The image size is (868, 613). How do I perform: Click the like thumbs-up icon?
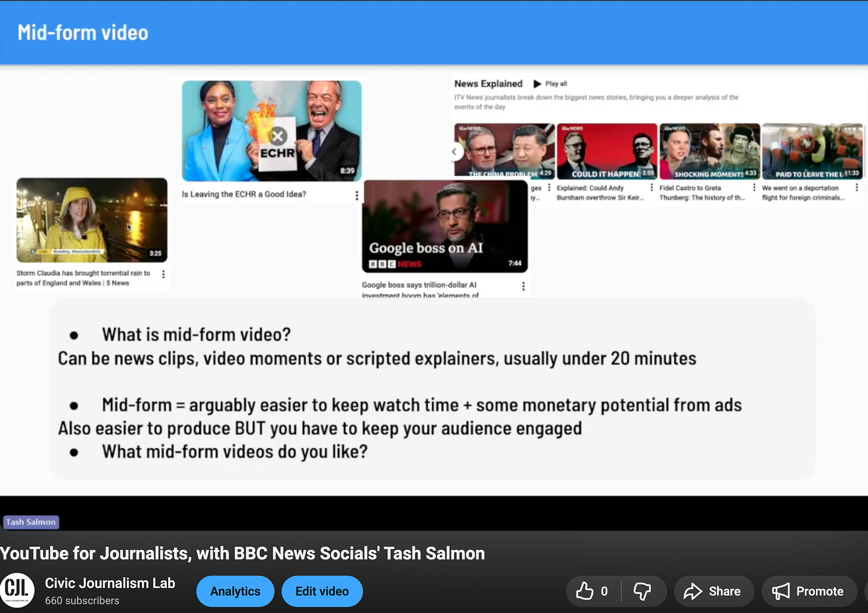tap(584, 591)
